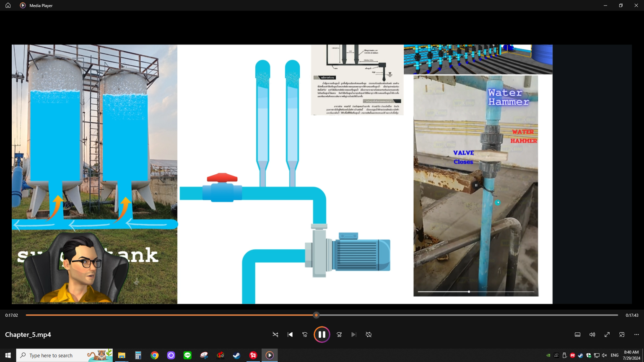The height and width of the screenshot is (362, 644).
Task: Skip back 10 seconds
Action: [x=305, y=334]
